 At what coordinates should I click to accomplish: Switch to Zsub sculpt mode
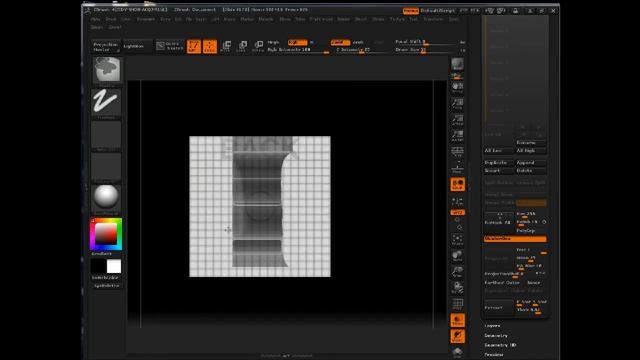(358, 42)
